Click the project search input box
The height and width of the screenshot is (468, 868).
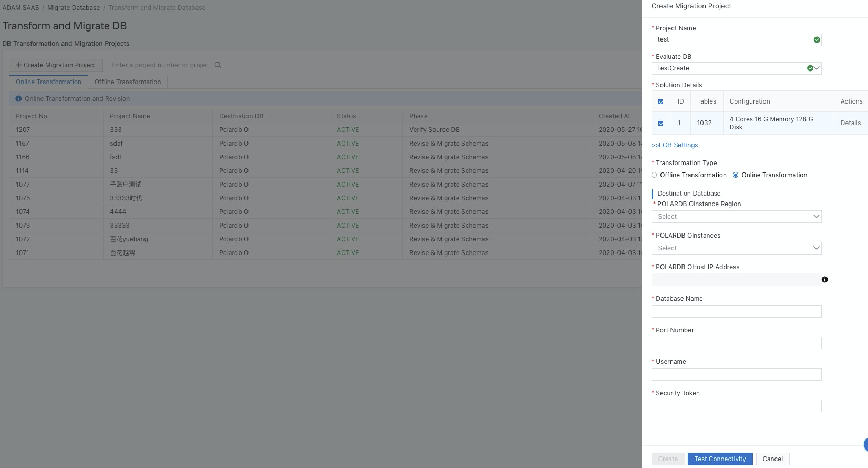tap(160, 65)
